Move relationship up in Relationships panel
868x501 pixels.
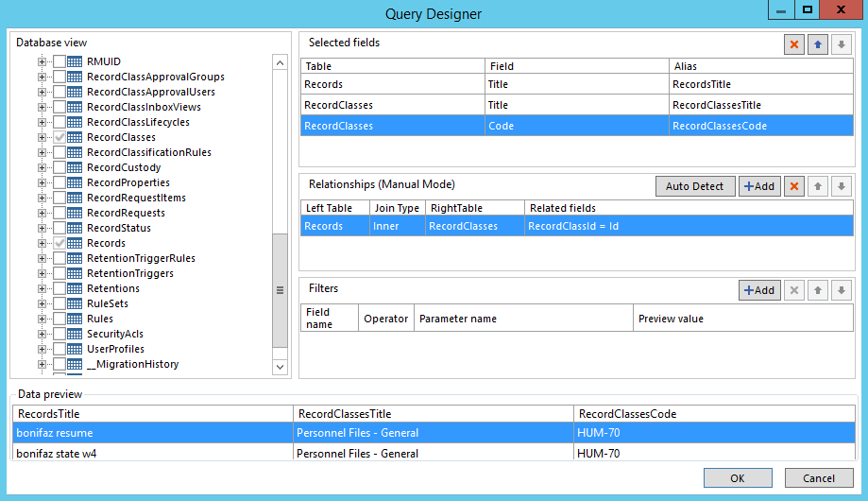(818, 186)
